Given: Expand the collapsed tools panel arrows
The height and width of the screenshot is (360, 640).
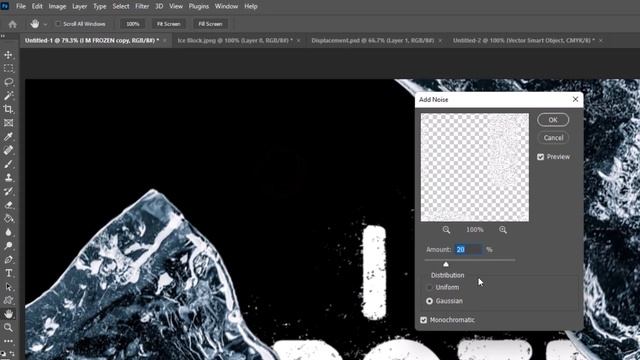Looking at the screenshot, I should 3,36.
